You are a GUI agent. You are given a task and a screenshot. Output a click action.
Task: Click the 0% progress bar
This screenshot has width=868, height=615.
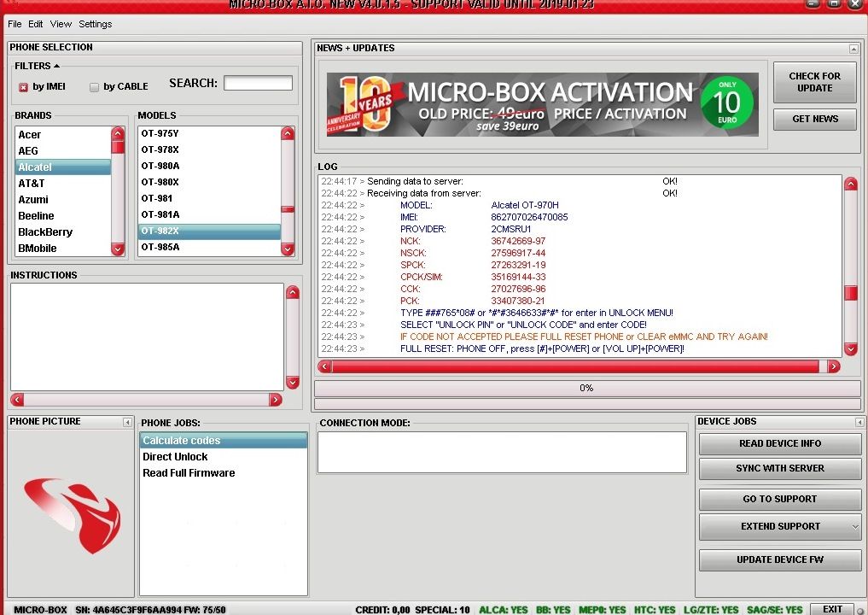(x=587, y=388)
